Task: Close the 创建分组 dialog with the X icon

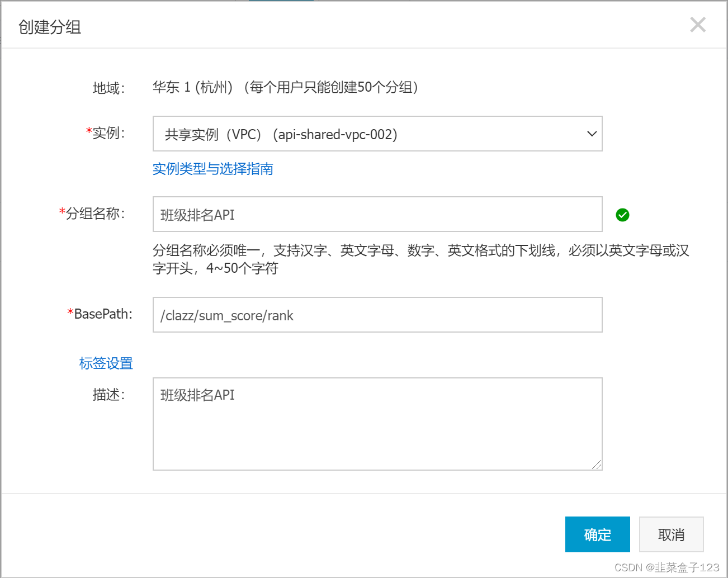Action: (x=698, y=25)
